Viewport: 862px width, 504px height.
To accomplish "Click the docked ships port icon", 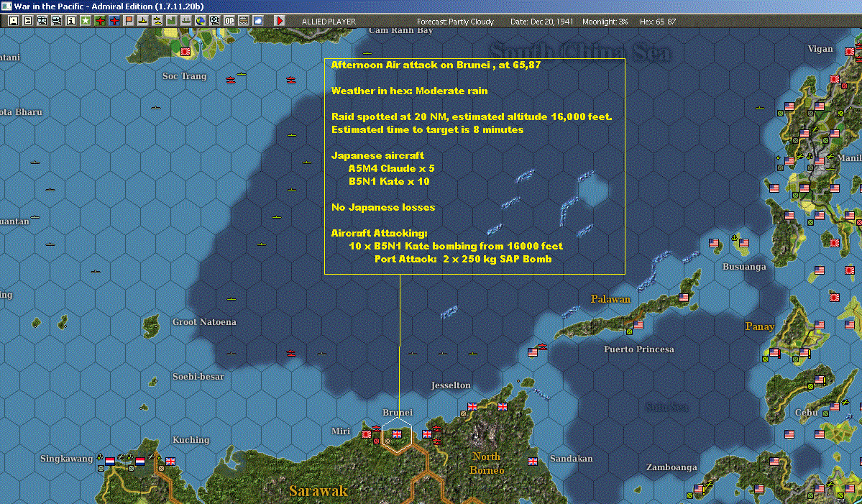I will click(185, 21).
